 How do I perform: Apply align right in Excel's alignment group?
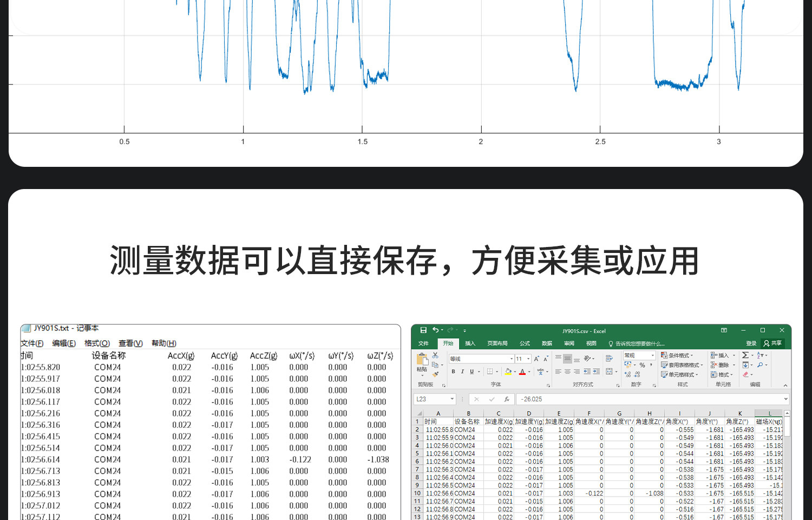[577, 372]
